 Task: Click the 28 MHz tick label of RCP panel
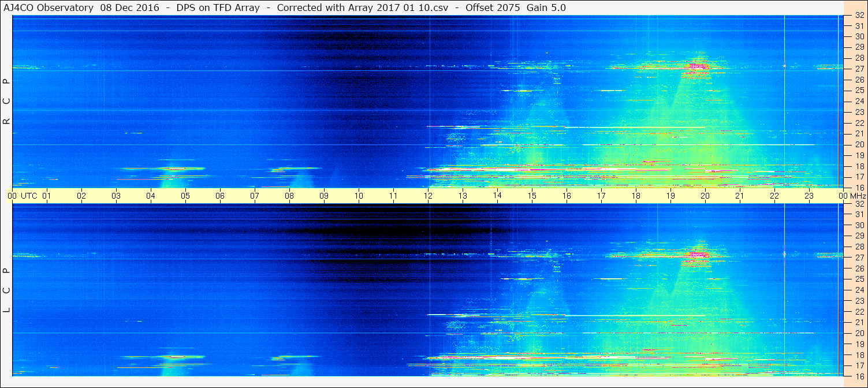pyautogui.click(x=859, y=58)
